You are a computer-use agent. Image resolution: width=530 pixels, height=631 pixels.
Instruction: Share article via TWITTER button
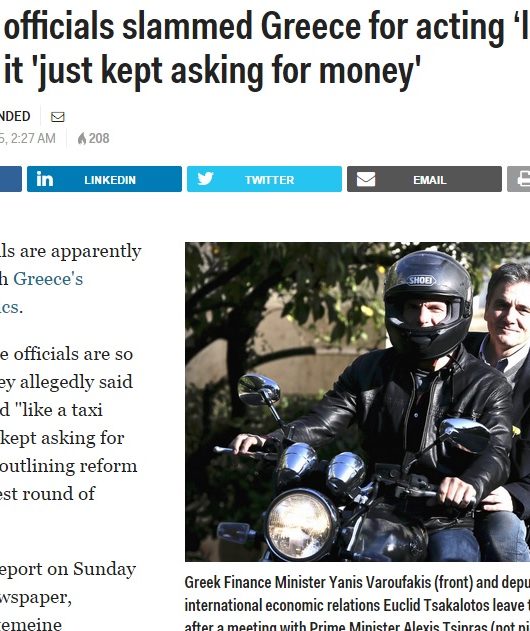pos(264,179)
